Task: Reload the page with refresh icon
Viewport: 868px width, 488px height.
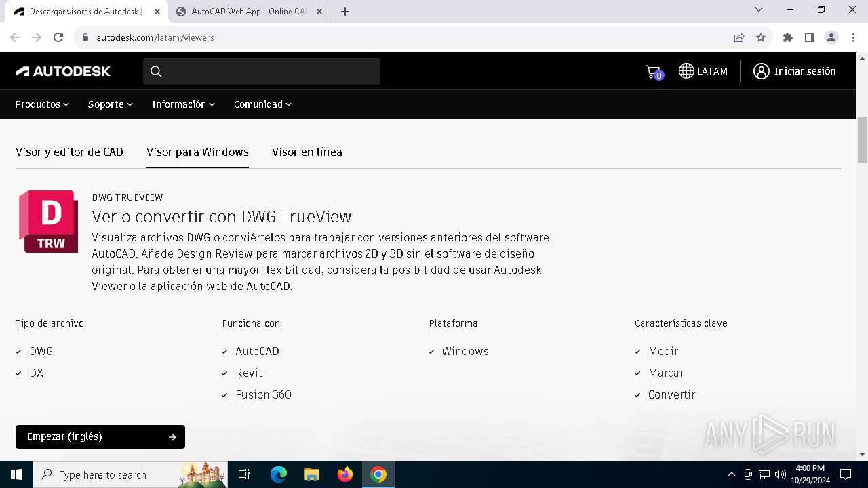Action: tap(58, 37)
